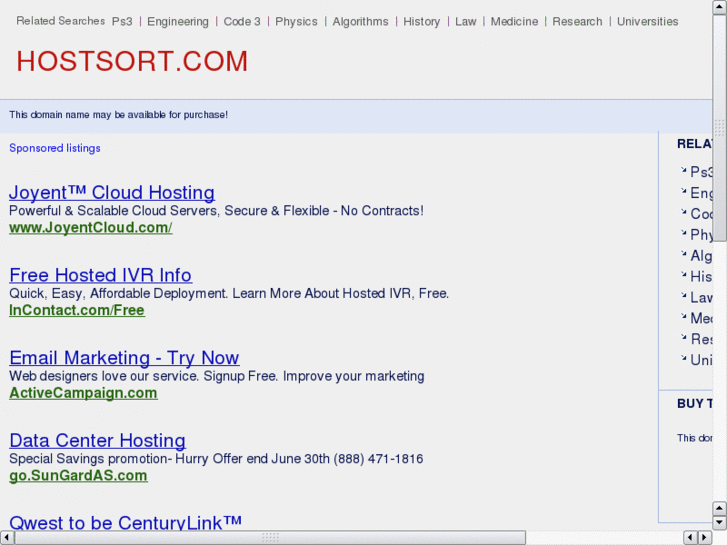Follow the InContact.com/Free URL
The image size is (727, 545).
pos(77,310)
